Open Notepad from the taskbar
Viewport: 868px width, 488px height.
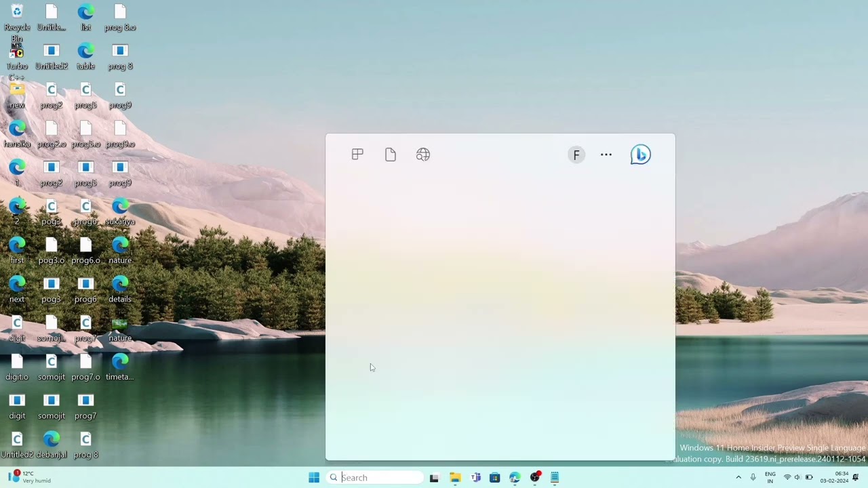click(x=555, y=478)
